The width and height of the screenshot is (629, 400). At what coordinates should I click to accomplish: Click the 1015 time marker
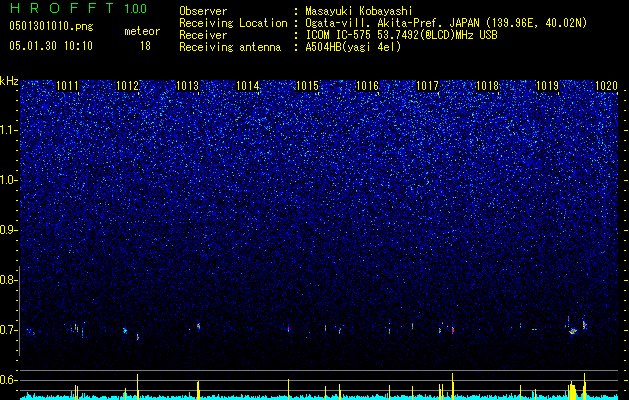[307, 86]
